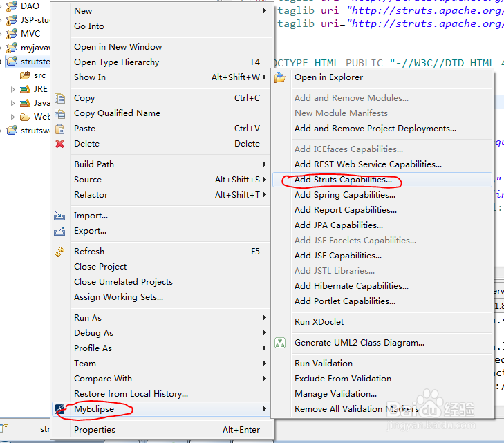Click the Paste clipboard icon
Screen dimensions: 504x443
59,129
